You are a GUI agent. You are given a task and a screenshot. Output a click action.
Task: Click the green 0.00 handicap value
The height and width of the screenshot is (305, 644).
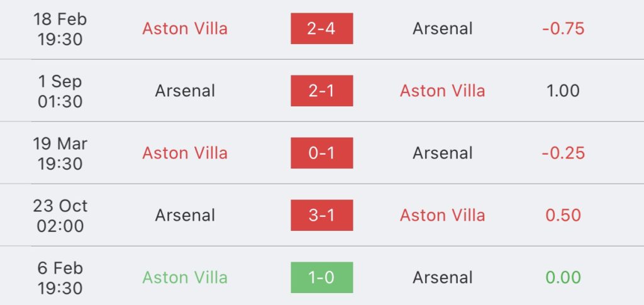pos(563,277)
